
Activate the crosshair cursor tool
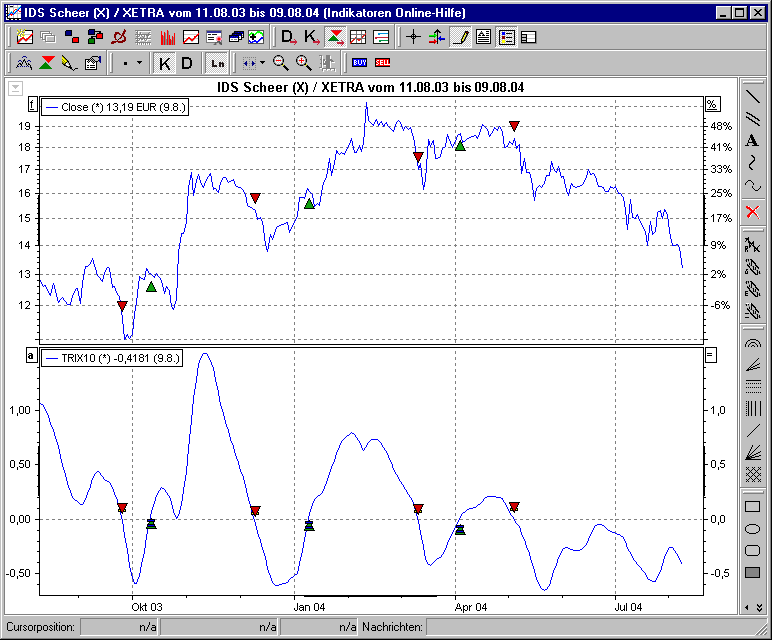coord(414,38)
